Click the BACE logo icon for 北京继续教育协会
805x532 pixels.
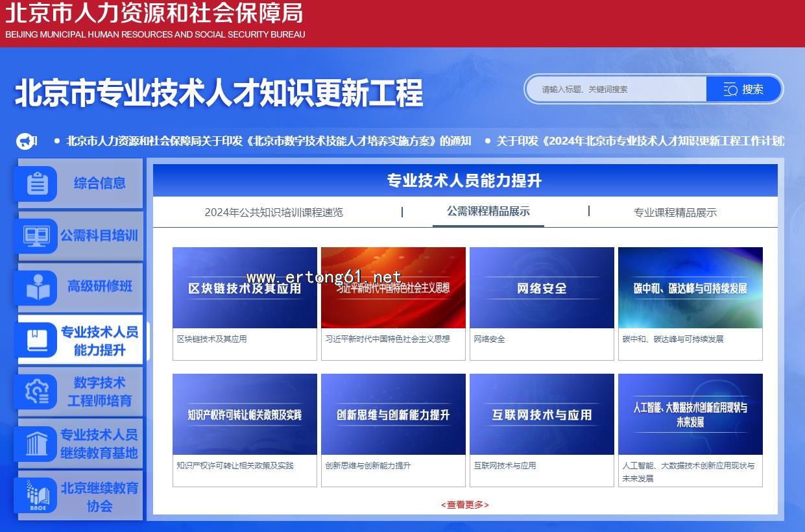click(x=38, y=496)
